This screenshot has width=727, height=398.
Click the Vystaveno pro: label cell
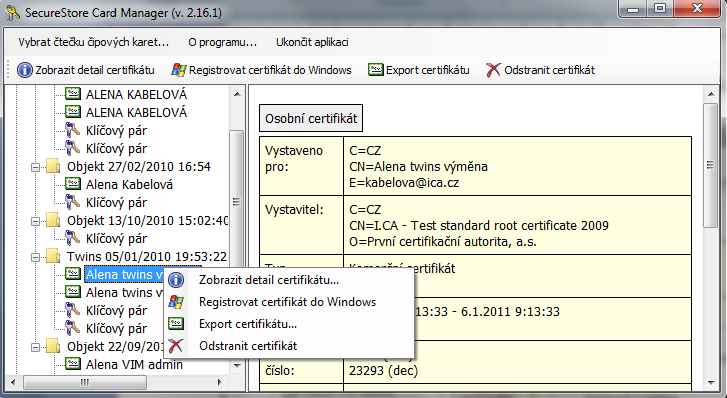[x=301, y=166]
